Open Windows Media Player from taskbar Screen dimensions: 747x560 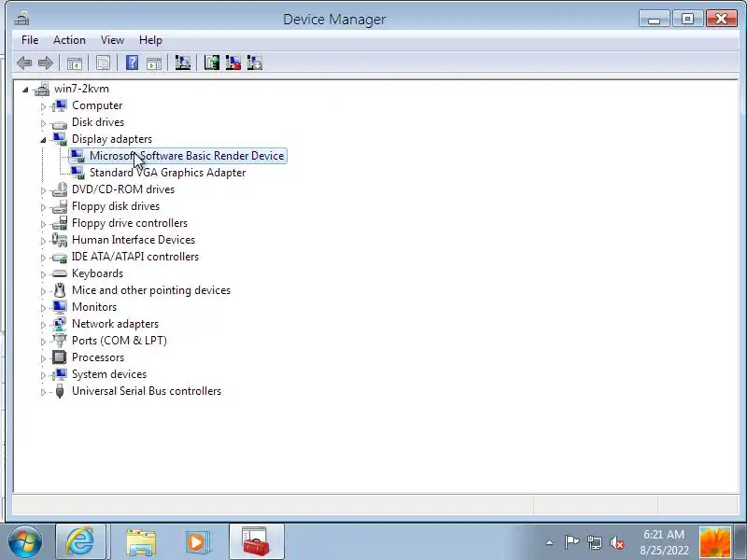coord(198,542)
